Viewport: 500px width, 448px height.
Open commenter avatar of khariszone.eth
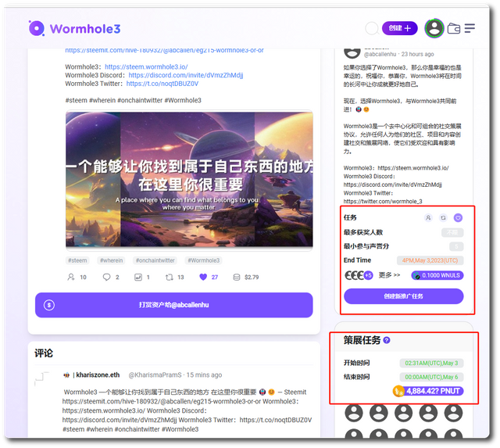coord(41,378)
